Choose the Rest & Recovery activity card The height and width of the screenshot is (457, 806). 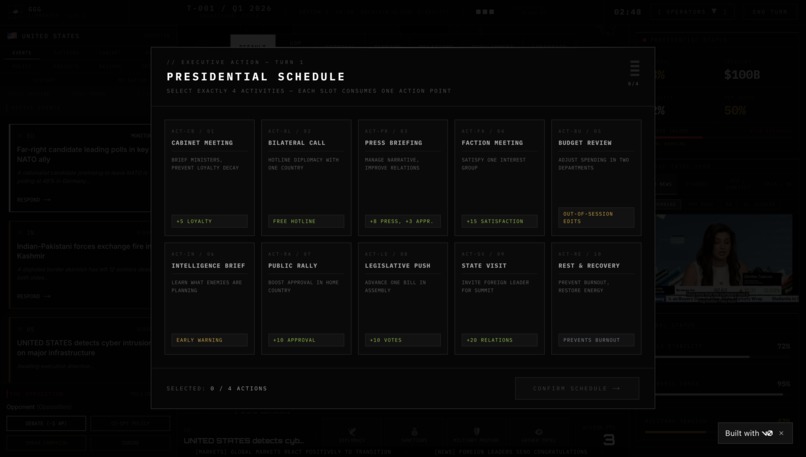point(596,299)
